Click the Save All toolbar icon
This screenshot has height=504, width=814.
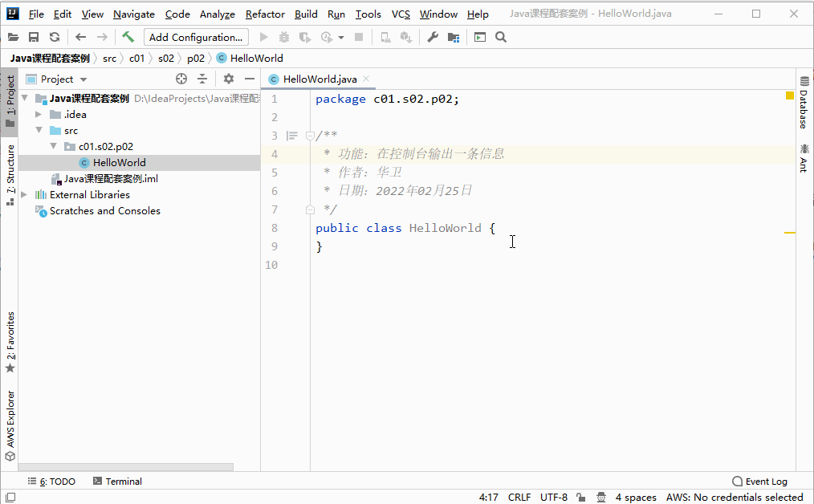34,37
